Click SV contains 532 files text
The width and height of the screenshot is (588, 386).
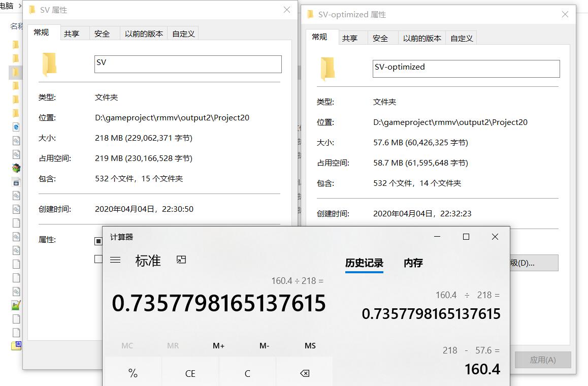pyautogui.click(x=139, y=179)
